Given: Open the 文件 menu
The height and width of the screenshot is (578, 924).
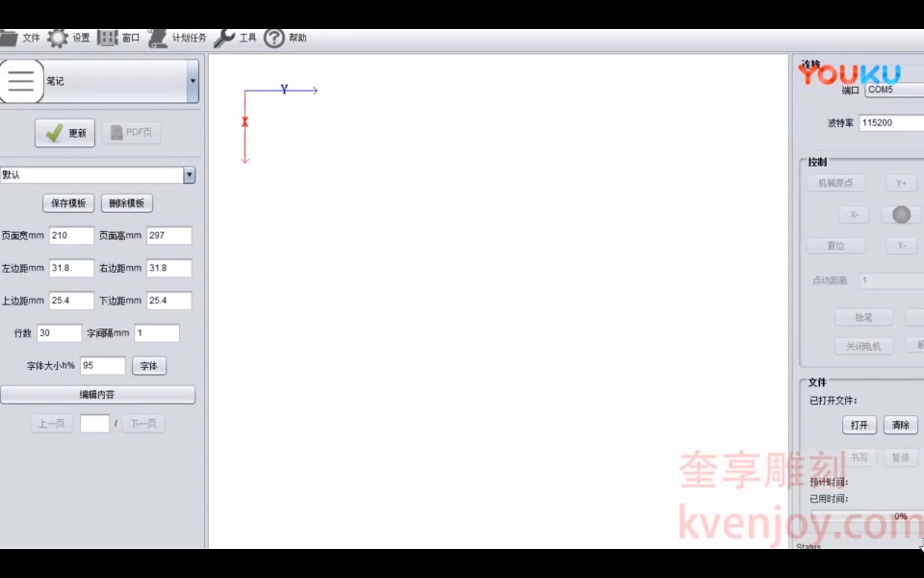Looking at the screenshot, I should coord(31,38).
